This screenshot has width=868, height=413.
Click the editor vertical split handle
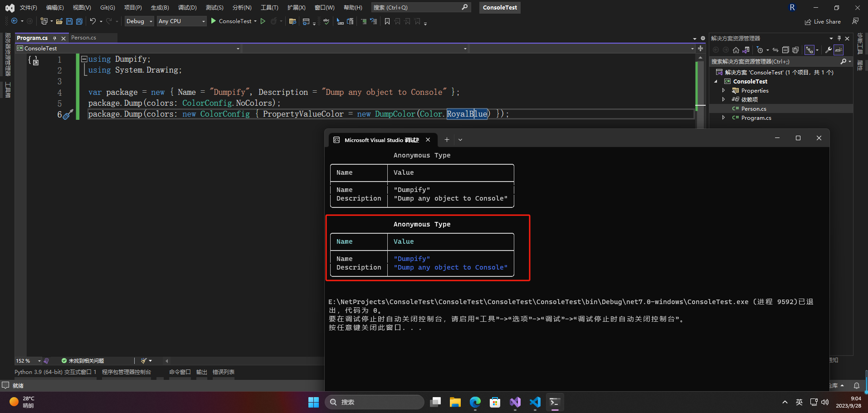(x=701, y=49)
